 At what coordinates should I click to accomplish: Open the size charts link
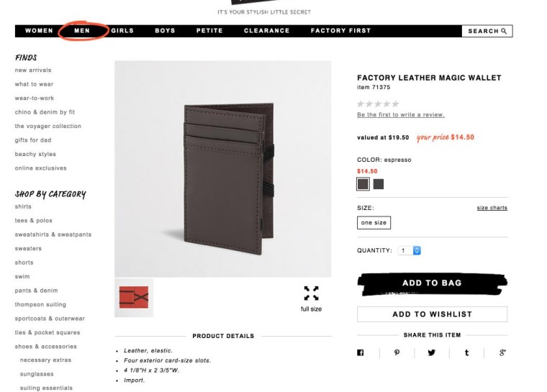click(x=492, y=208)
